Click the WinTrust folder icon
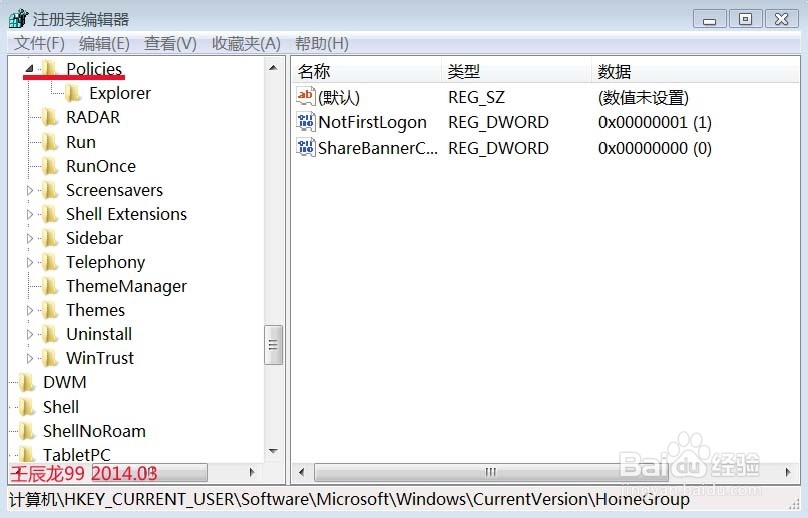The width and height of the screenshot is (808, 518). [50, 358]
